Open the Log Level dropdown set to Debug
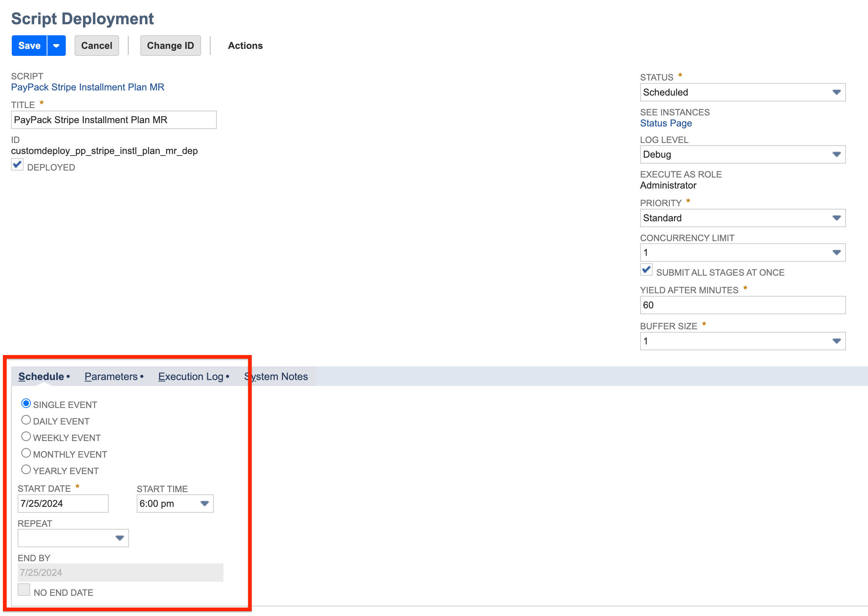 (x=836, y=154)
